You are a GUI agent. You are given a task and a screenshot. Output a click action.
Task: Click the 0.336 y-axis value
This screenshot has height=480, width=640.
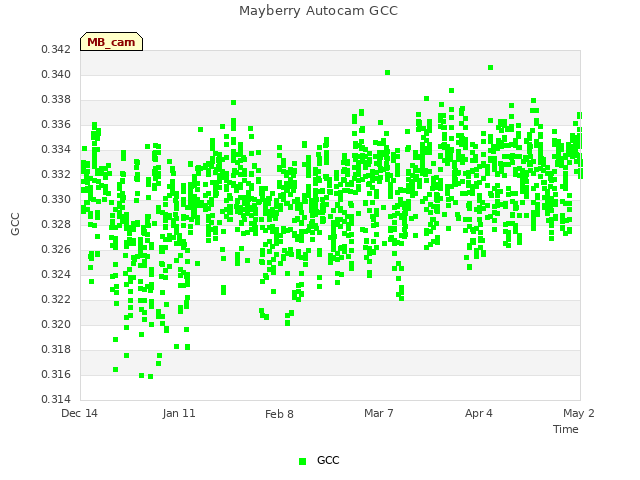pyautogui.click(x=56, y=124)
